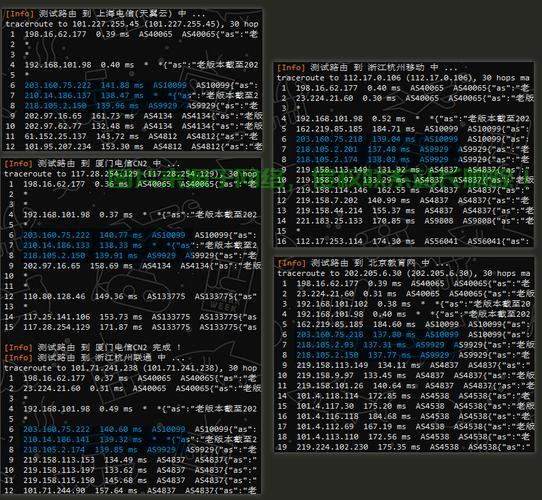Viewport: 542px width, 500px height.
Task: Click the 112.17.0.106 traceroute header
Action: pos(403,78)
